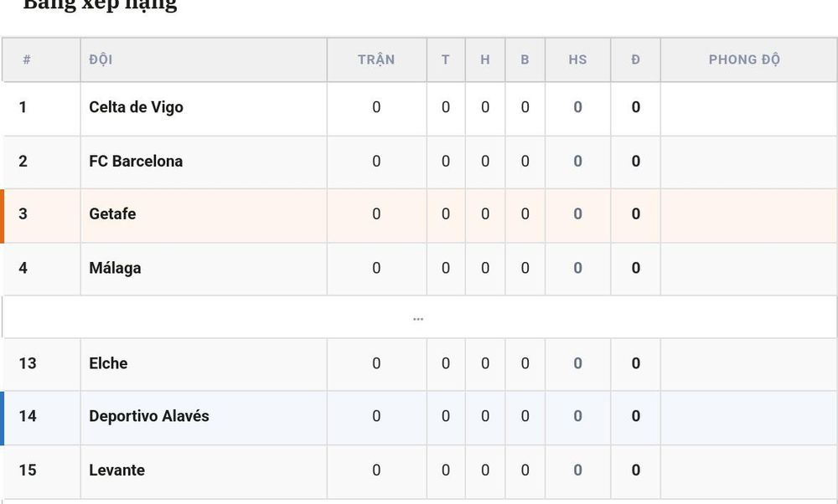This screenshot has width=838, height=504.
Task: Open FC Barcelona team link
Action: (x=136, y=162)
